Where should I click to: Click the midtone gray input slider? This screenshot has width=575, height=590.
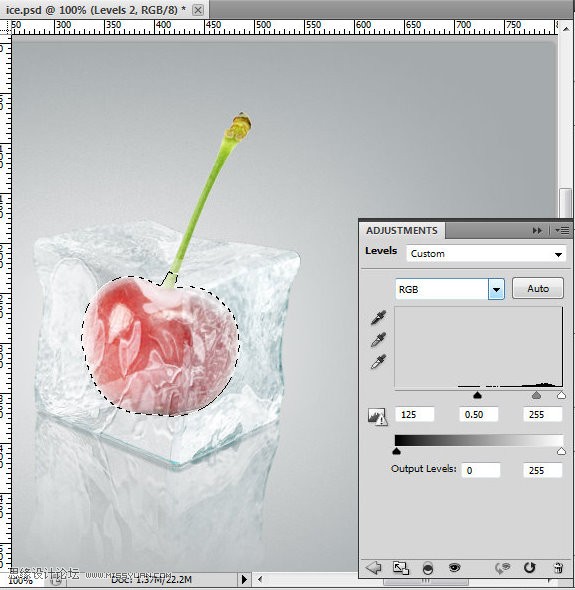coord(536,395)
